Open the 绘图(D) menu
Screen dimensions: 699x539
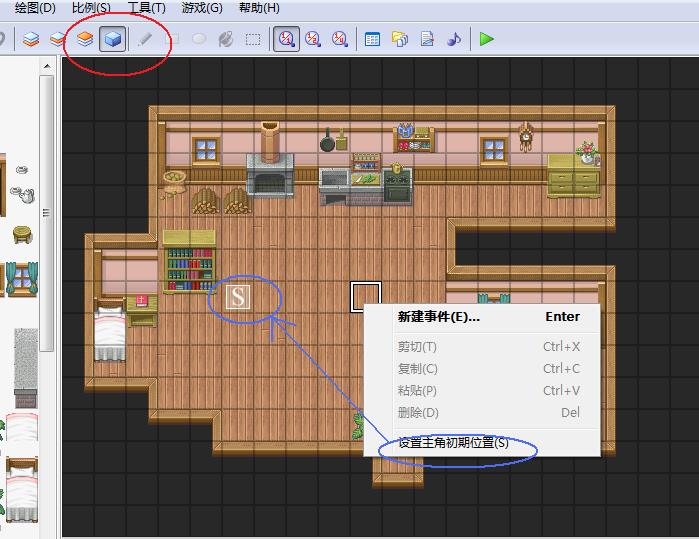(35, 8)
